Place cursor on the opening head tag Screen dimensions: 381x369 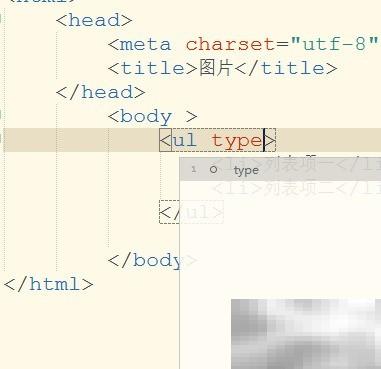click(94, 21)
